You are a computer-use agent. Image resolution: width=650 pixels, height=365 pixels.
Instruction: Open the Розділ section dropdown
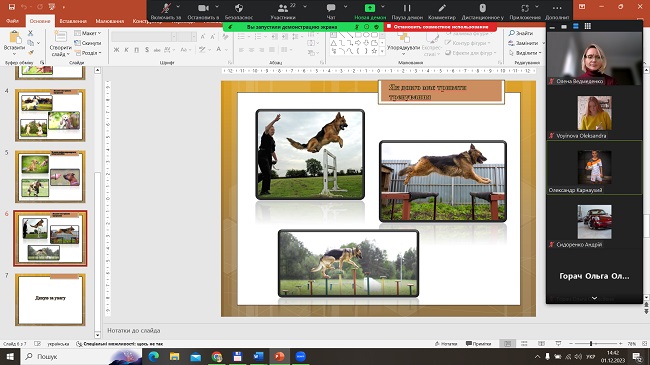click(88, 53)
